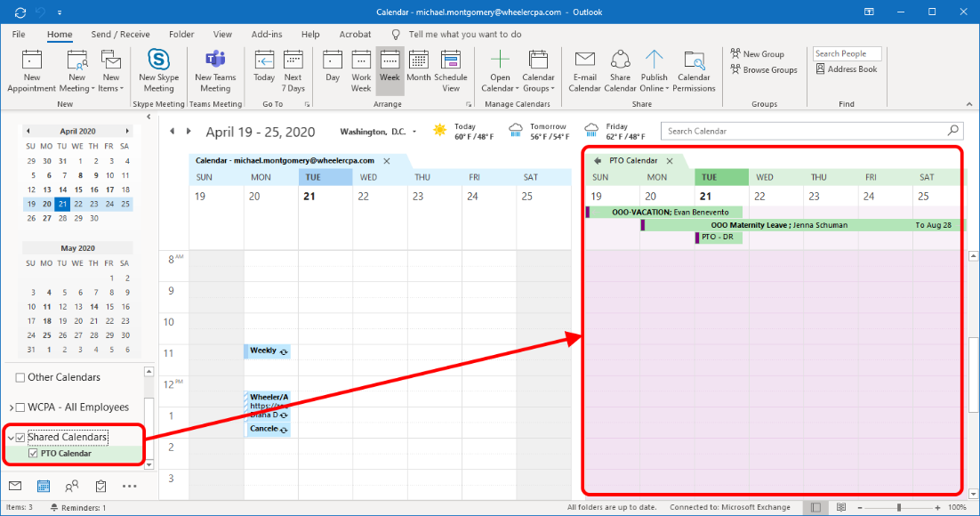Click E-mail Calendar
This screenshot has height=516, width=980.
click(584, 71)
